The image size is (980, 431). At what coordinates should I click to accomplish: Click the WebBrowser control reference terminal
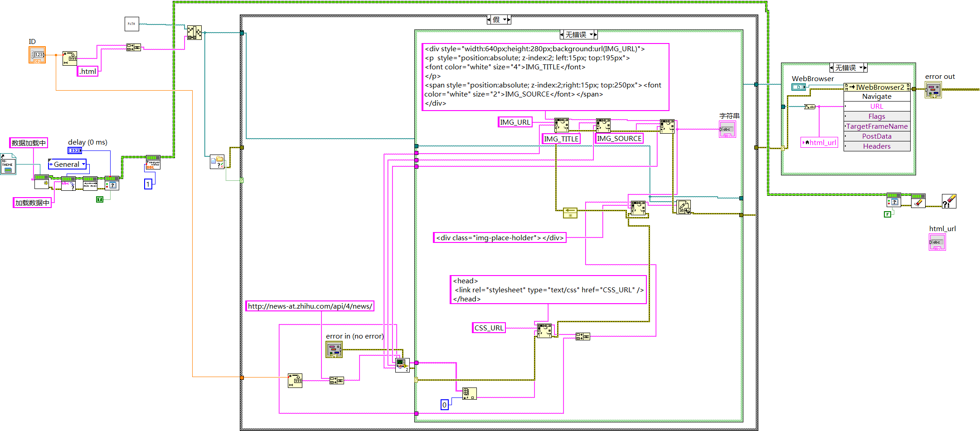[799, 87]
